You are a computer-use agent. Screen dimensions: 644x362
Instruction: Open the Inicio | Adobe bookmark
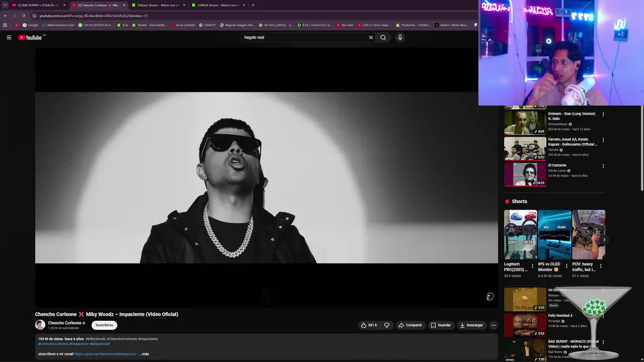pyautogui.click(x=183, y=25)
